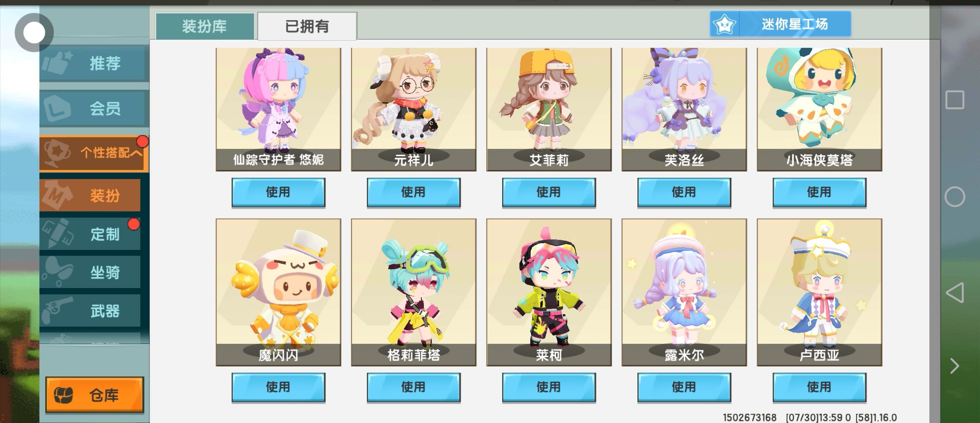The image size is (980, 423).
Task: Switch to the 装扮库 tab
Action: (204, 26)
